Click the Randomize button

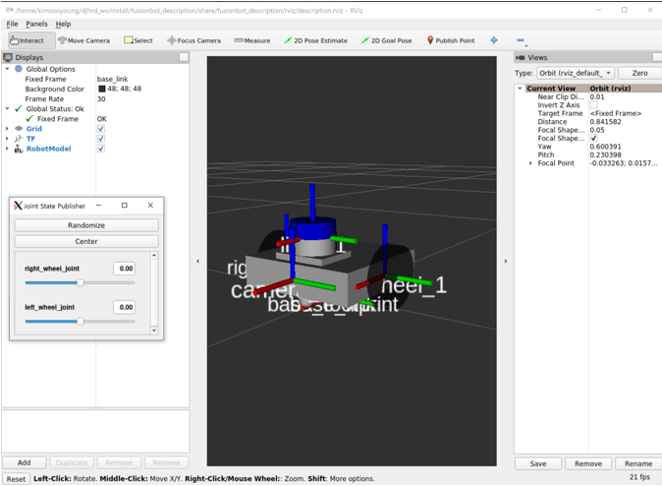click(87, 225)
